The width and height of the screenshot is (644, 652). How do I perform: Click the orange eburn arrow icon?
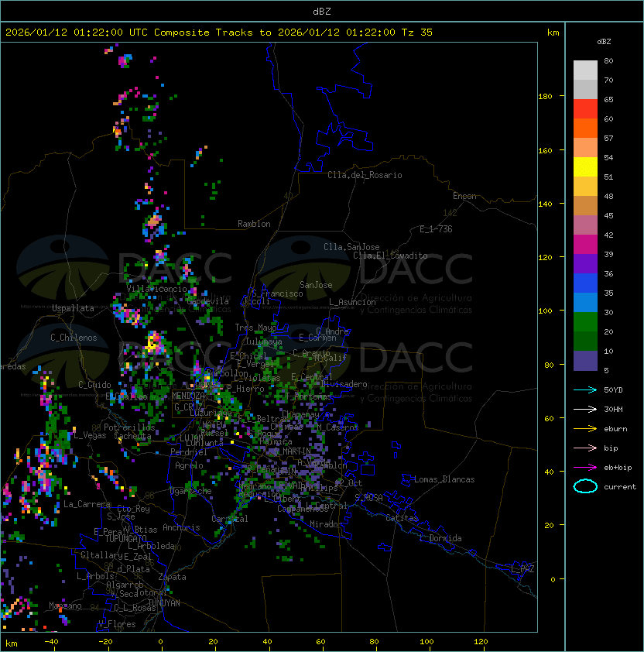coord(585,428)
